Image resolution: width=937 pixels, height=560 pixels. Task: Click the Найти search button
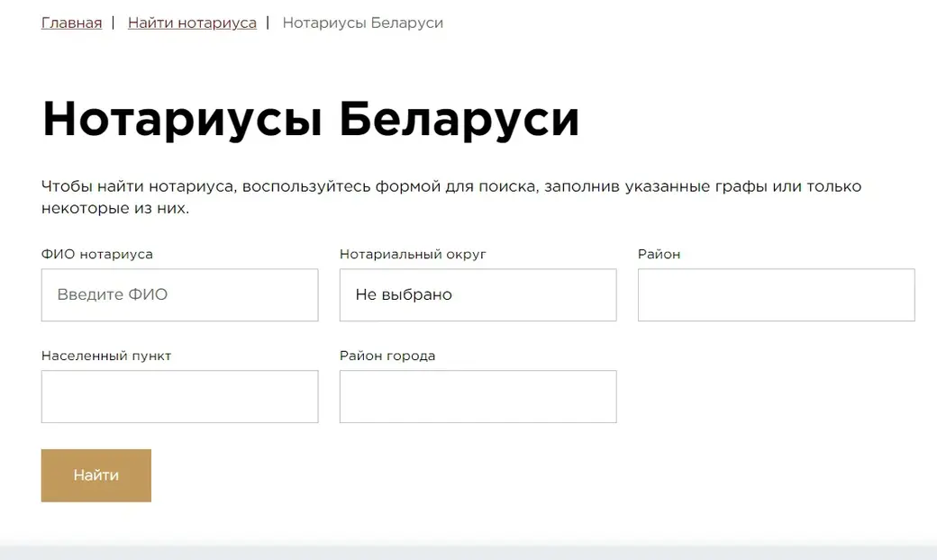coord(96,475)
